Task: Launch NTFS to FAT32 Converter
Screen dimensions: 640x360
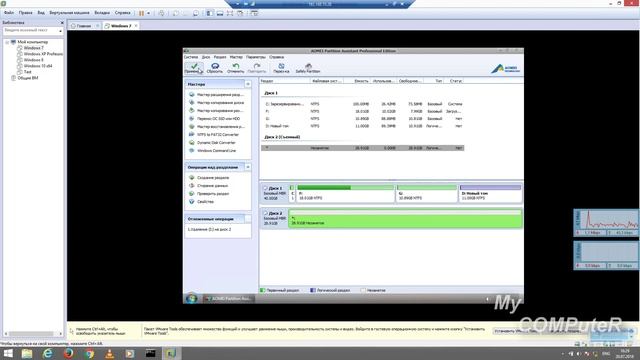Action: point(214,135)
